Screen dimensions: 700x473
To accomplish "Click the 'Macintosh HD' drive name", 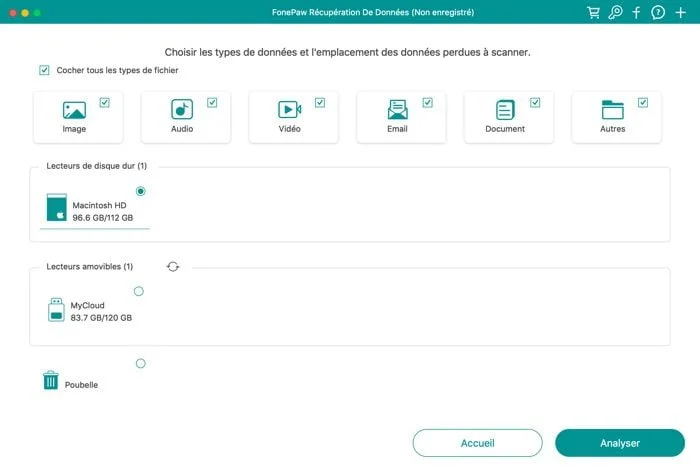I will coord(99,205).
